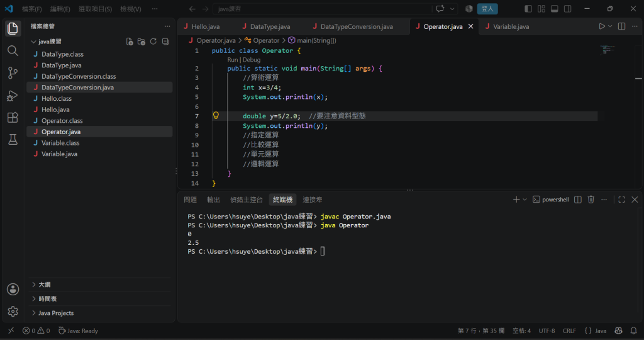Open the 編輯(E) menu
Viewport: 644px width, 340px height.
point(60,9)
